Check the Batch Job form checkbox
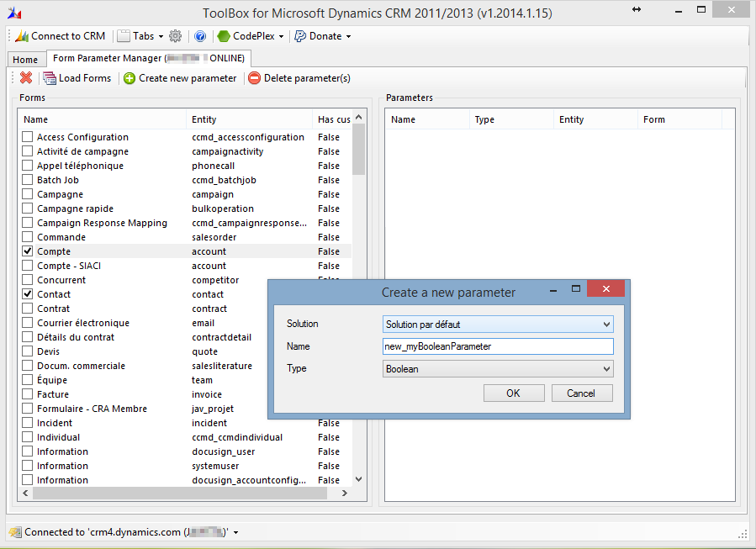 coord(28,180)
